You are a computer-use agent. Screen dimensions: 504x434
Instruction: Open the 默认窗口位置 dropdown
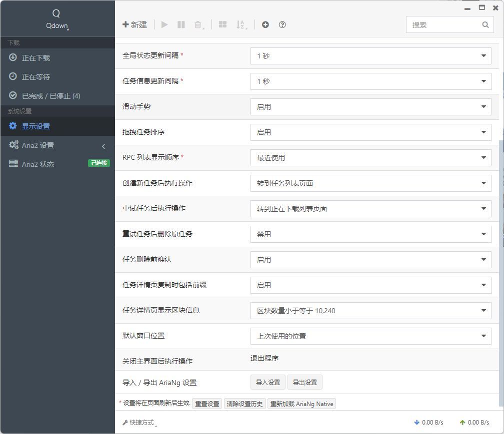pos(370,336)
